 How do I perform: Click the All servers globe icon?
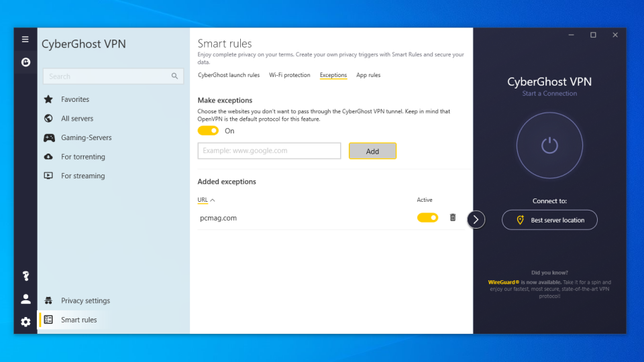[48, 118]
